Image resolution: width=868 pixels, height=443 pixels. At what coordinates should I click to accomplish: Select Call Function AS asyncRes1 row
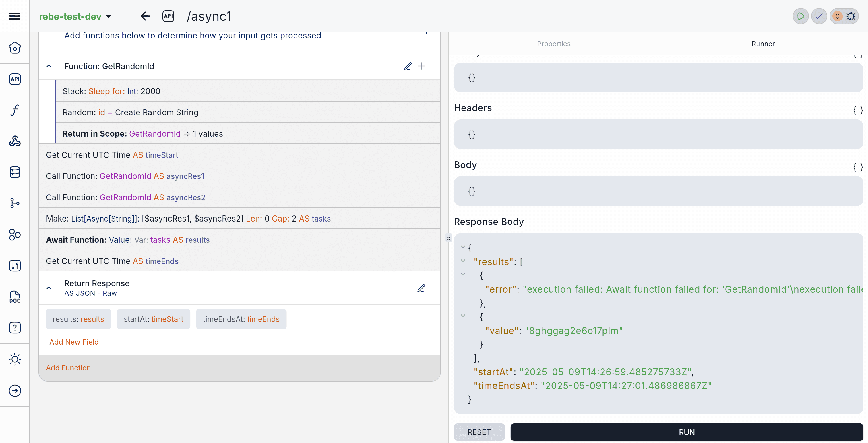(x=240, y=176)
